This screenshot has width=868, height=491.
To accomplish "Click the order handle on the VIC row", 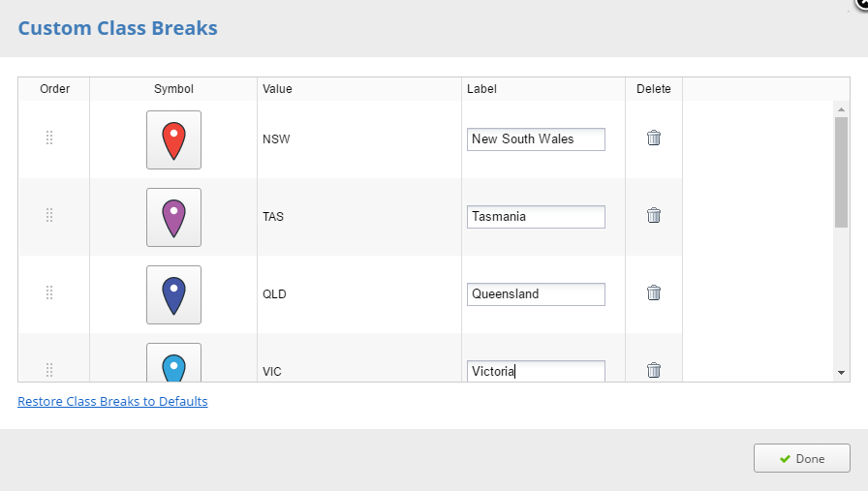I will [x=49, y=370].
